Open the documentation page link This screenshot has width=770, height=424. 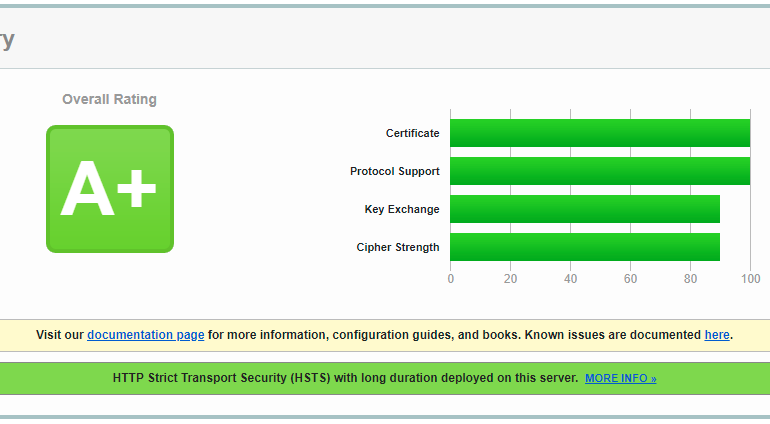[x=146, y=335]
